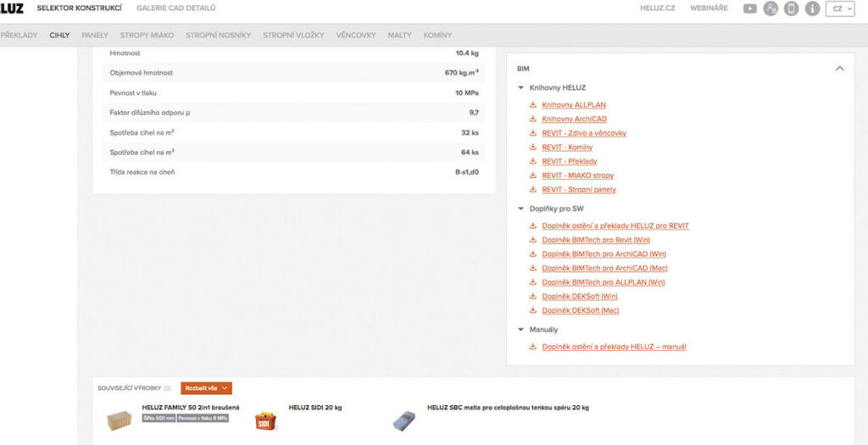Open the GALERIE CAD DETAILŮ menu
This screenshot has height=445, width=868.
tap(176, 8)
